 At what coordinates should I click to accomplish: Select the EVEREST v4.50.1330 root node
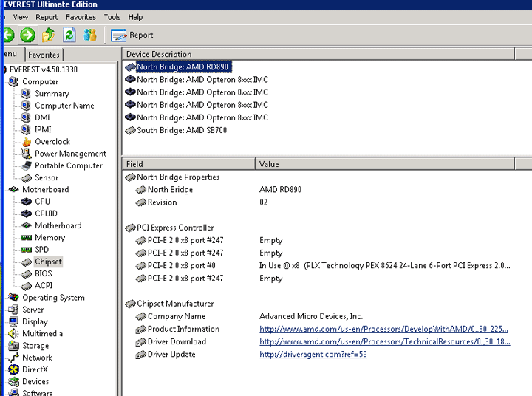tap(44, 69)
